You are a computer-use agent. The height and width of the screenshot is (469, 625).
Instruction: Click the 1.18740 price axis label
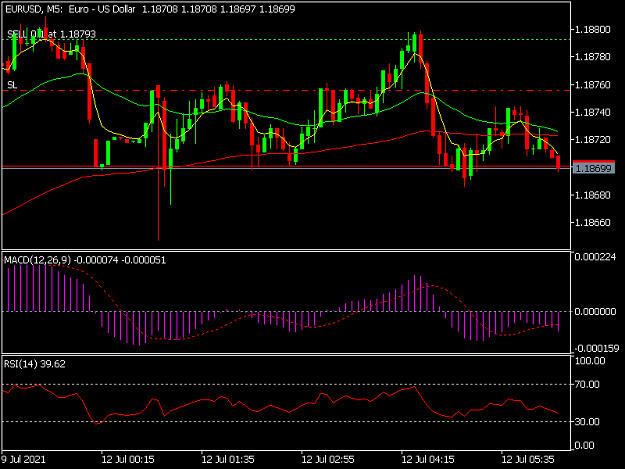point(593,112)
